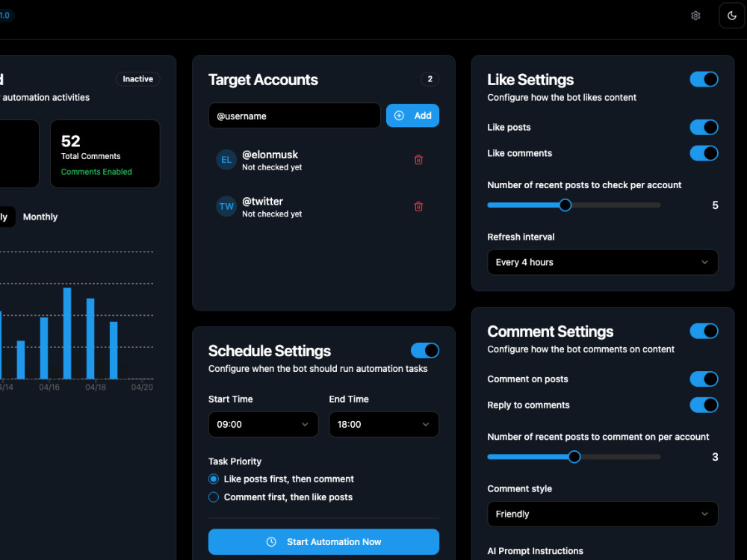This screenshot has width=747, height=560.
Task: Click the 04/18 chart axis label
Action: point(96,388)
